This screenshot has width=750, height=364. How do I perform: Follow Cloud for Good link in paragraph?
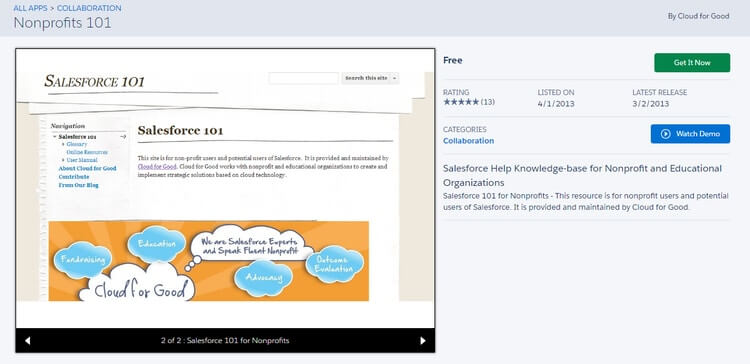pos(157,166)
